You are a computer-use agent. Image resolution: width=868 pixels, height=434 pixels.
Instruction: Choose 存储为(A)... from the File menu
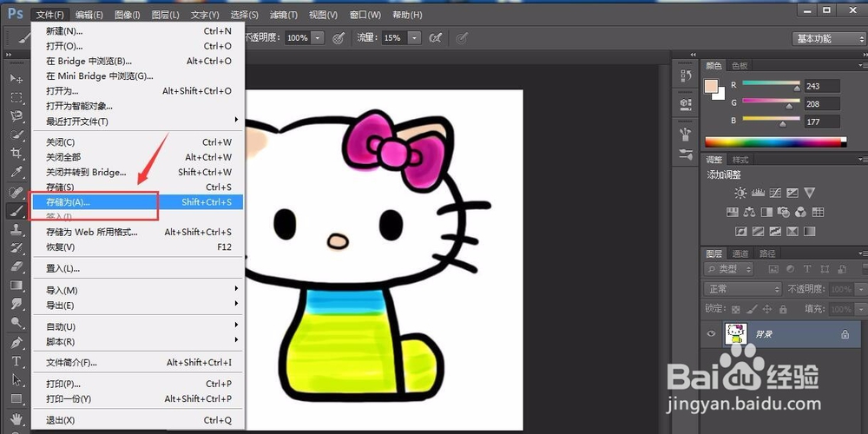137,202
